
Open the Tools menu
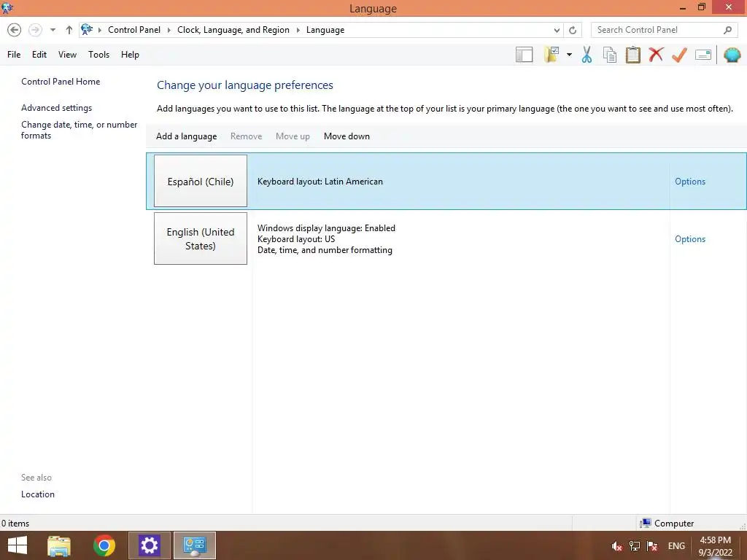coord(98,55)
